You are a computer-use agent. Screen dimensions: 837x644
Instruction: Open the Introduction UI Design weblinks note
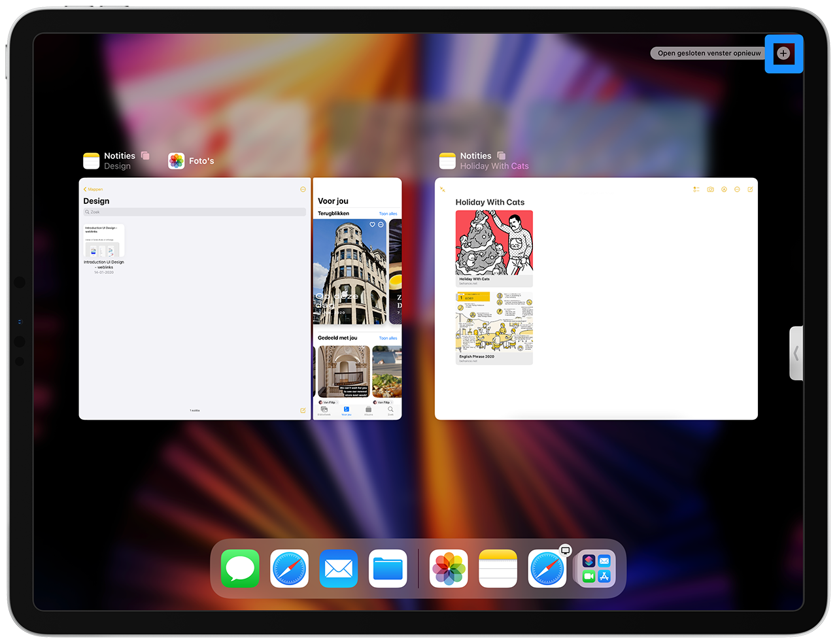coord(104,248)
